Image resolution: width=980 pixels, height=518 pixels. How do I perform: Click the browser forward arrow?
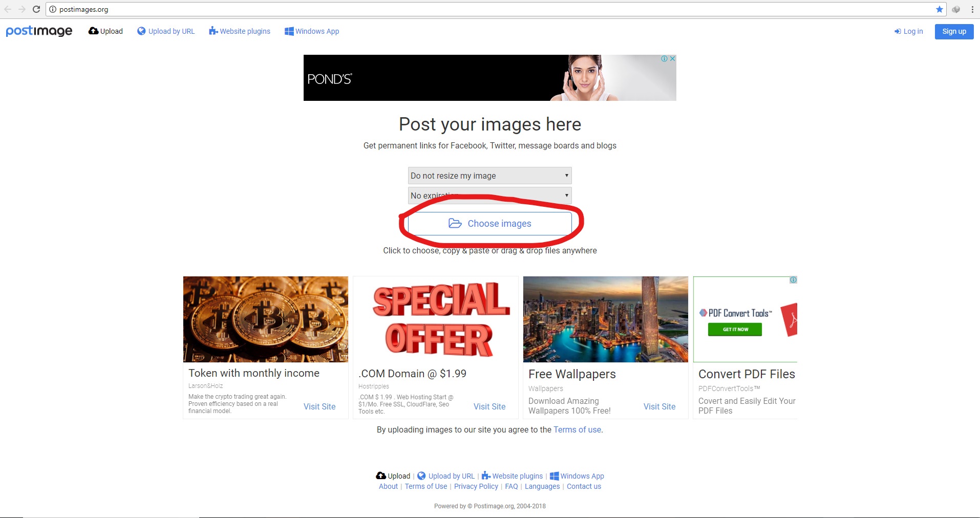(22, 9)
